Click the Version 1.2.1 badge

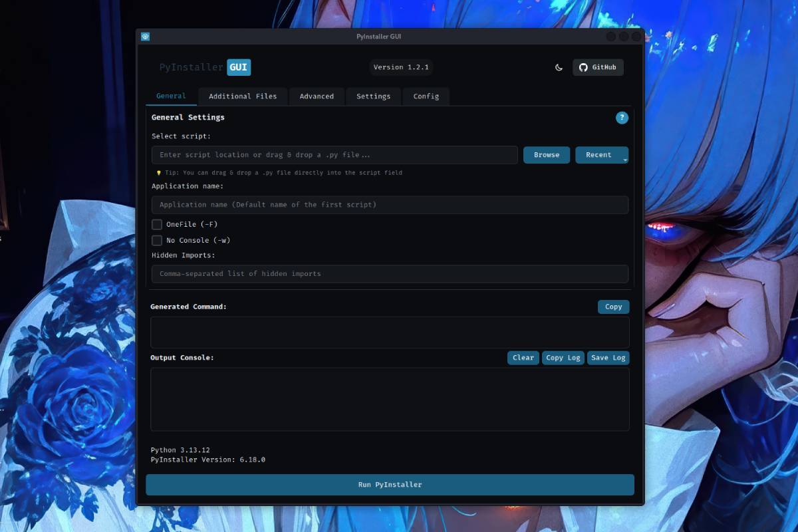[x=400, y=67]
